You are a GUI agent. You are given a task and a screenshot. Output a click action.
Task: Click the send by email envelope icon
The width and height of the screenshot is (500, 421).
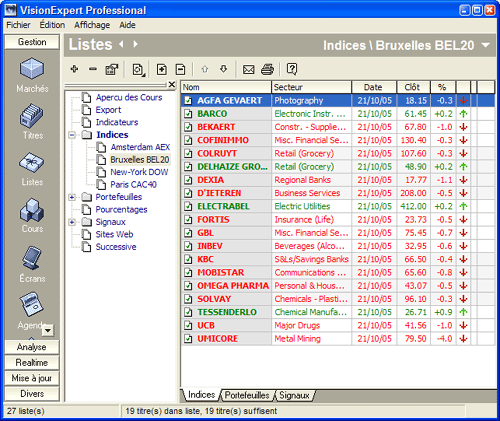(x=248, y=69)
